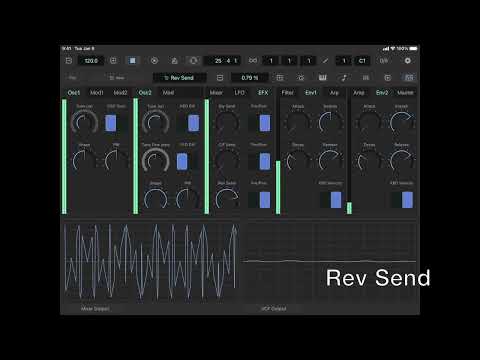The width and height of the screenshot is (480, 360).
Task: Select the Amp tab
Action: click(x=359, y=93)
